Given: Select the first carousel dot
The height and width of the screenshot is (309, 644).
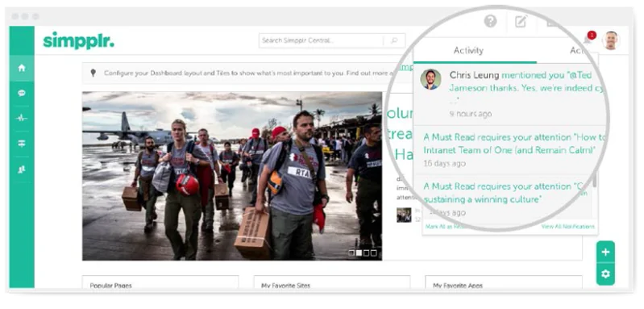Looking at the screenshot, I should [351, 253].
